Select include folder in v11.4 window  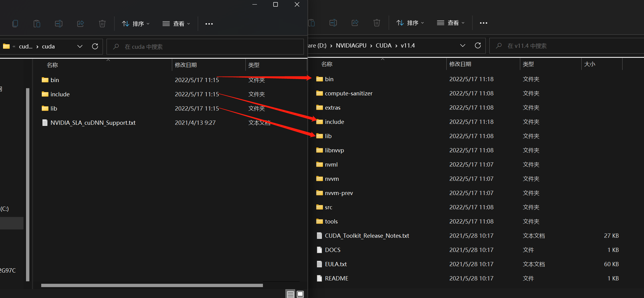[x=334, y=122]
